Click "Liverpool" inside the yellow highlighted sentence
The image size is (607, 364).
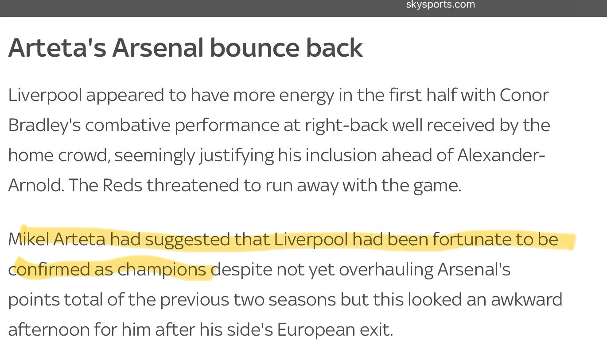point(311,240)
